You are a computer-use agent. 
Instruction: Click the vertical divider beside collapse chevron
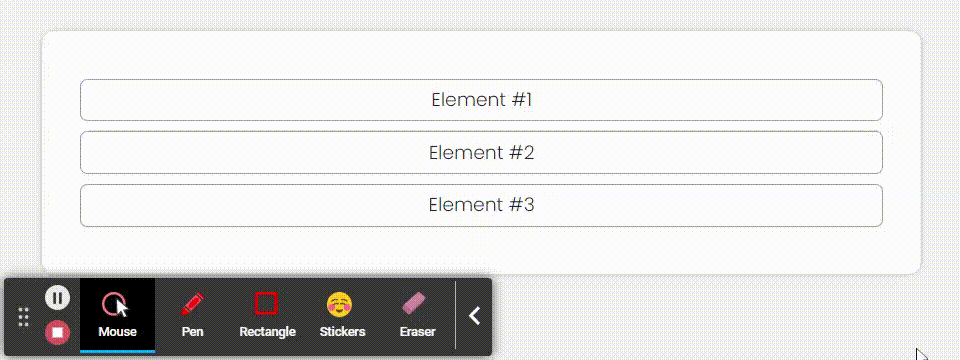coord(456,315)
